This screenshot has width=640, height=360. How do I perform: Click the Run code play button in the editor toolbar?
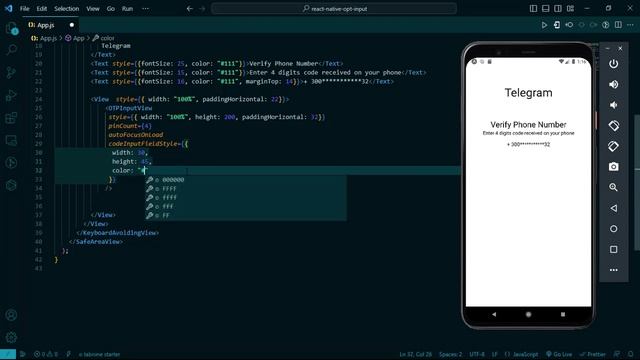coord(544,25)
